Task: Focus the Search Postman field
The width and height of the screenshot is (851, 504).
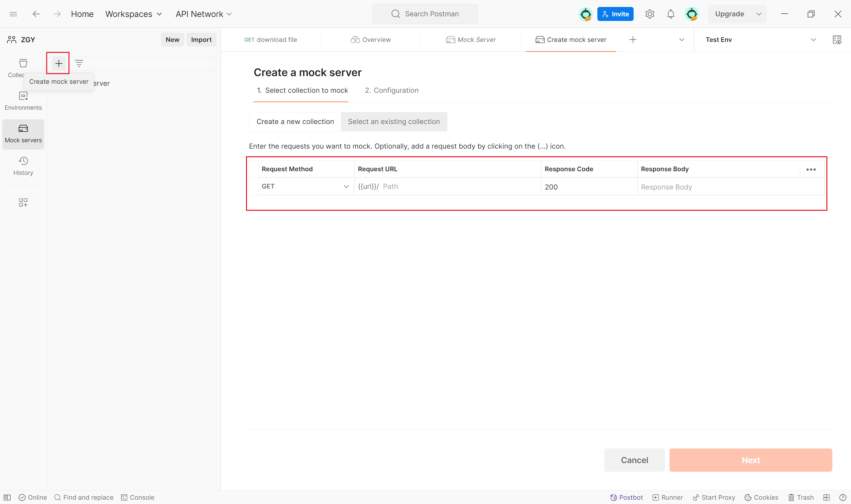Action: (x=425, y=14)
